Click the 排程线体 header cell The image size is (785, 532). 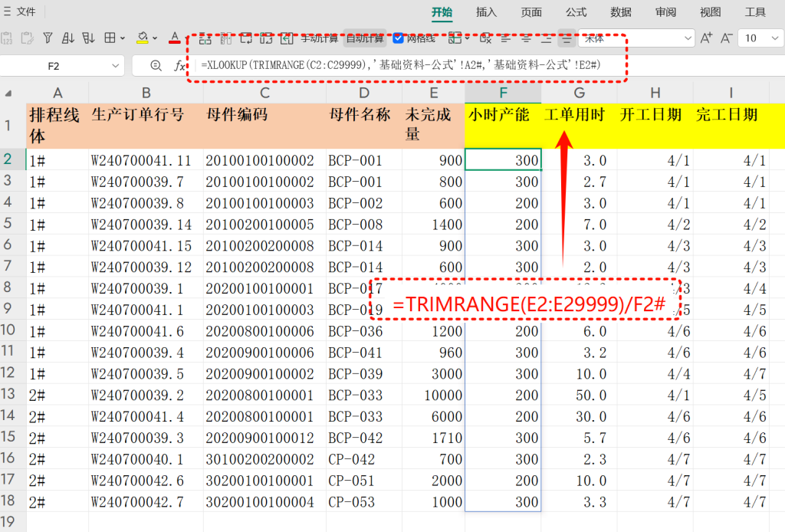[57, 126]
